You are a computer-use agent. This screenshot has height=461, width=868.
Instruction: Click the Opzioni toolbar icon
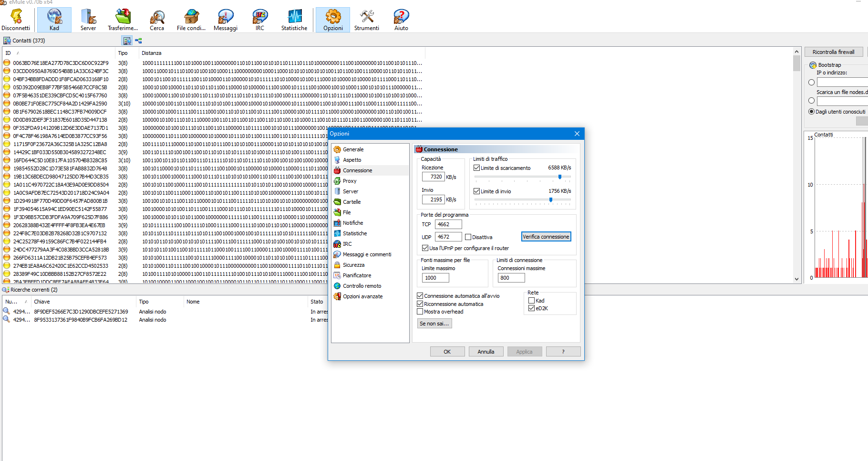coord(333,20)
